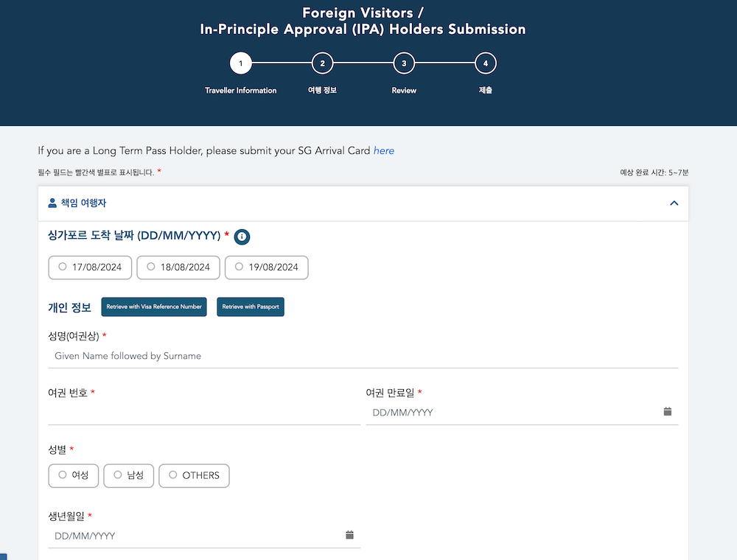Screen dimensions: 737x560
Task: Go to step 3 Review
Action: coord(404,63)
